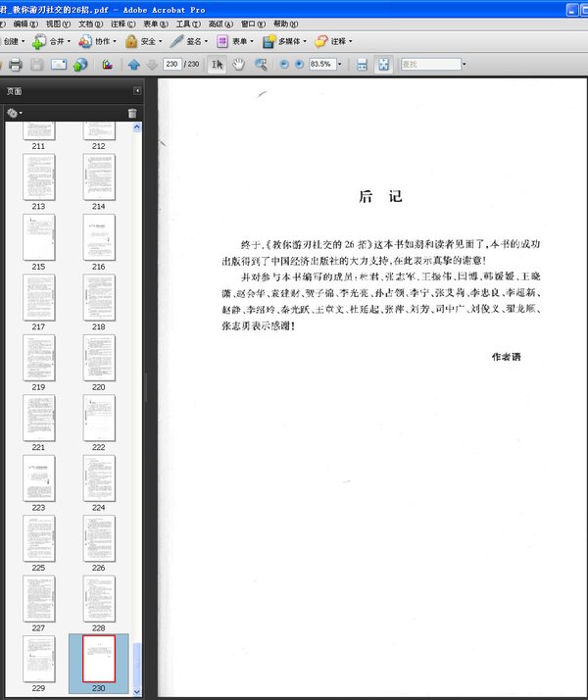Go to previous page with blue up arrow

click(x=134, y=65)
